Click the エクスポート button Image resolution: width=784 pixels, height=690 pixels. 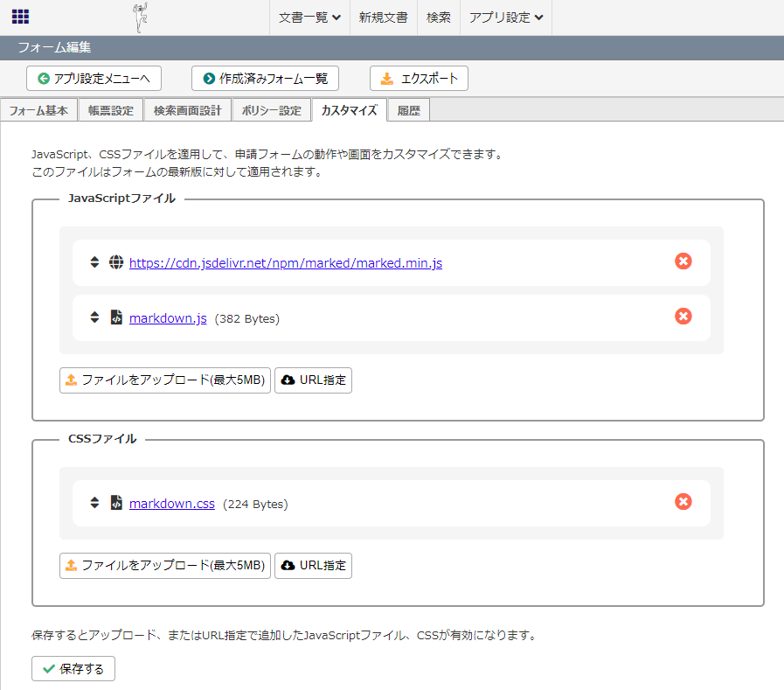pyautogui.click(x=419, y=79)
